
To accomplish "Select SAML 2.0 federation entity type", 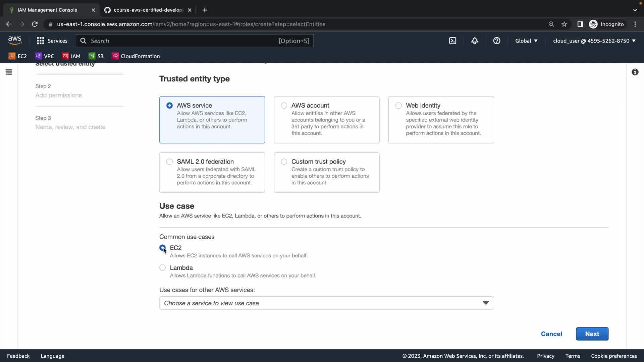I will tap(169, 162).
